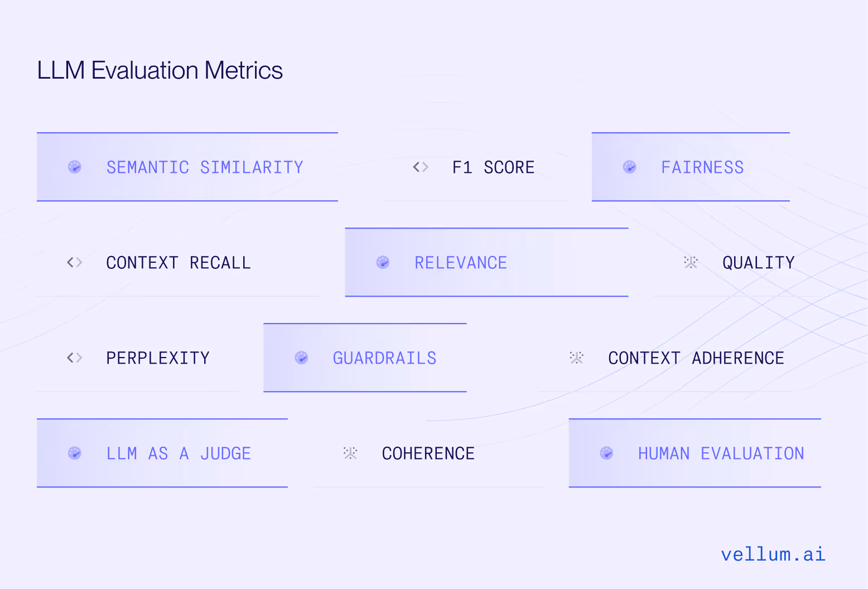Click the sparkle icon beside Context Adherence
Image resolution: width=868 pixels, height=589 pixels.
click(x=576, y=358)
